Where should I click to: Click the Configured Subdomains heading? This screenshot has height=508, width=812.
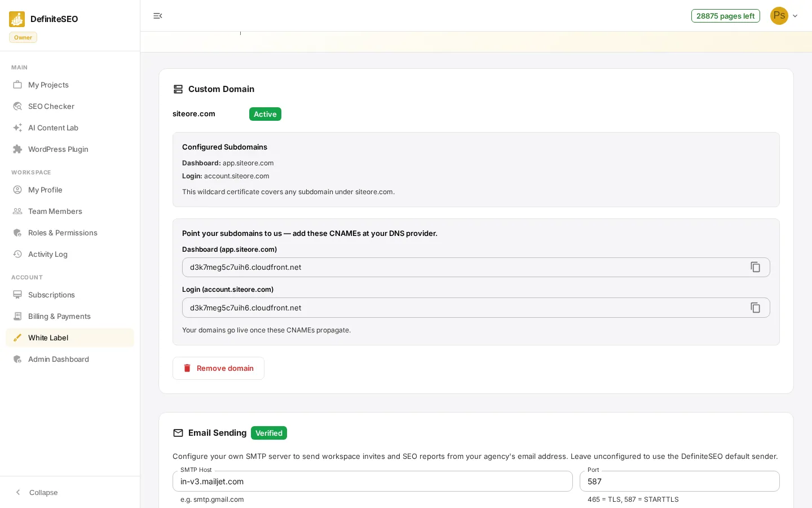224,147
